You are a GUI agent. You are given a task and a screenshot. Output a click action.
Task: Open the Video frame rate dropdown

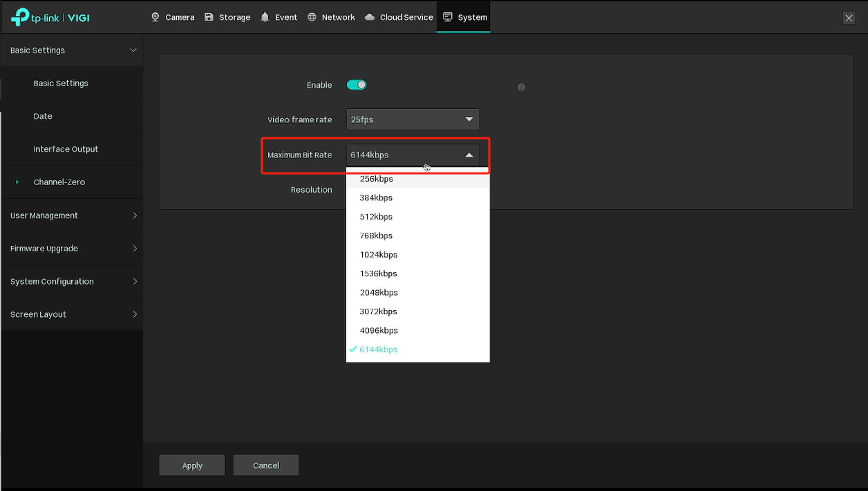coord(413,119)
